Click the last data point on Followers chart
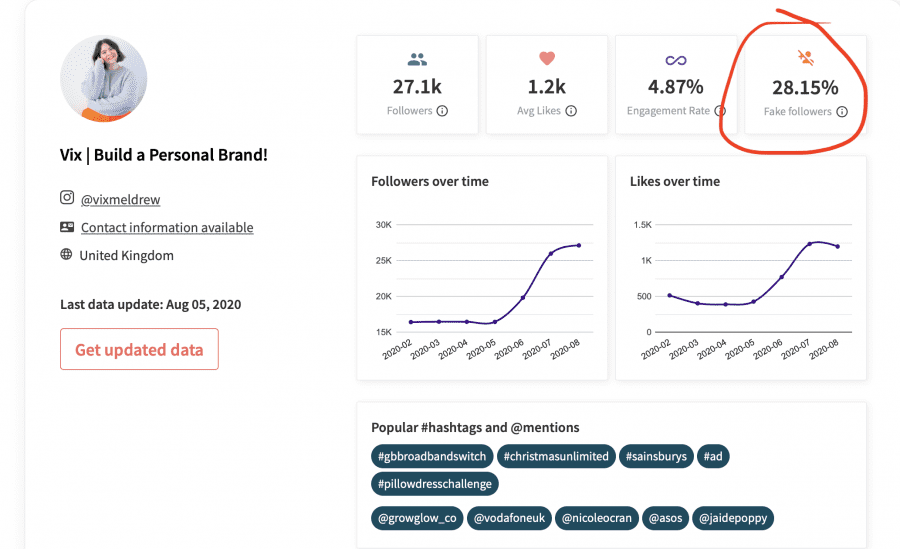The height and width of the screenshot is (549, 900). (x=579, y=245)
